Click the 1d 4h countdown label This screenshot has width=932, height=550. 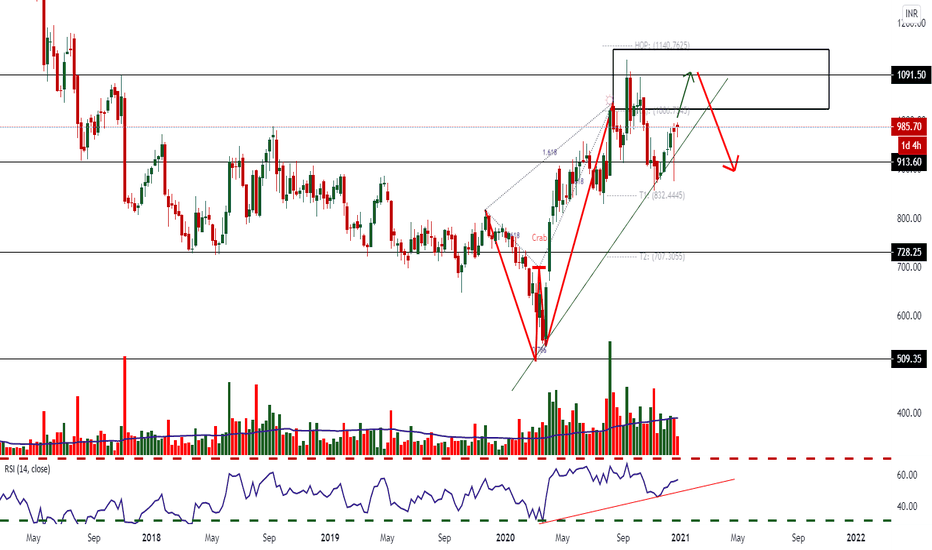tap(911, 146)
